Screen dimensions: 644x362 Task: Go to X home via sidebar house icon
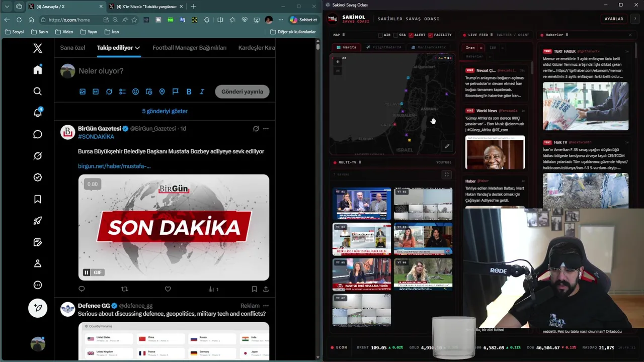pyautogui.click(x=38, y=70)
